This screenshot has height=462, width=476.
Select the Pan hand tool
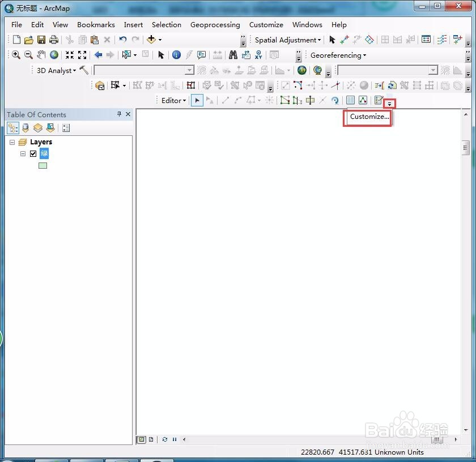tap(41, 55)
